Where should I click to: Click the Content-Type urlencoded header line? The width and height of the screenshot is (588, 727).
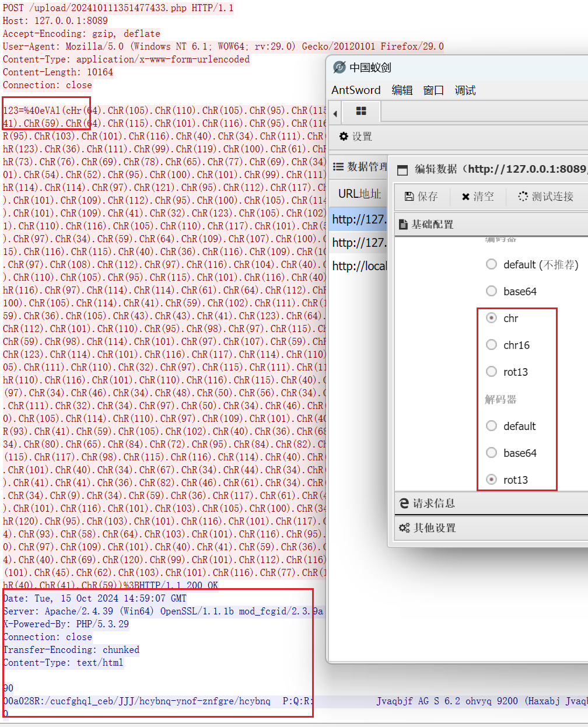coord(126,59)
